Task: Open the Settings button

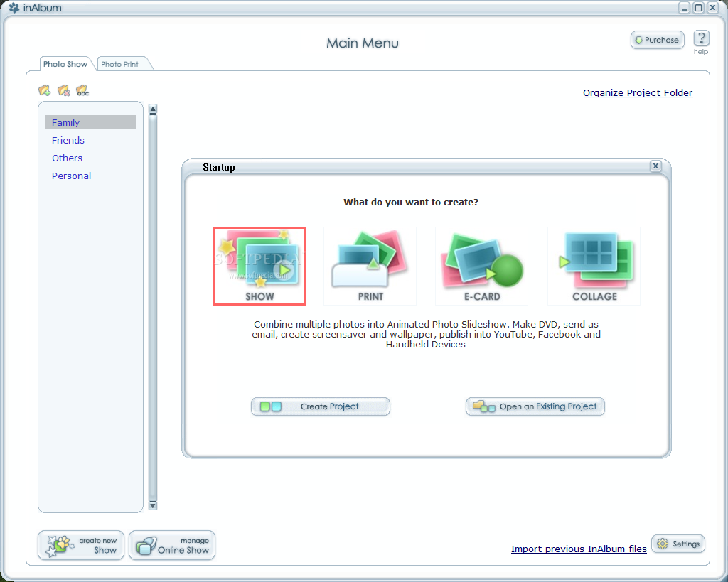Action: coord(678,544)
